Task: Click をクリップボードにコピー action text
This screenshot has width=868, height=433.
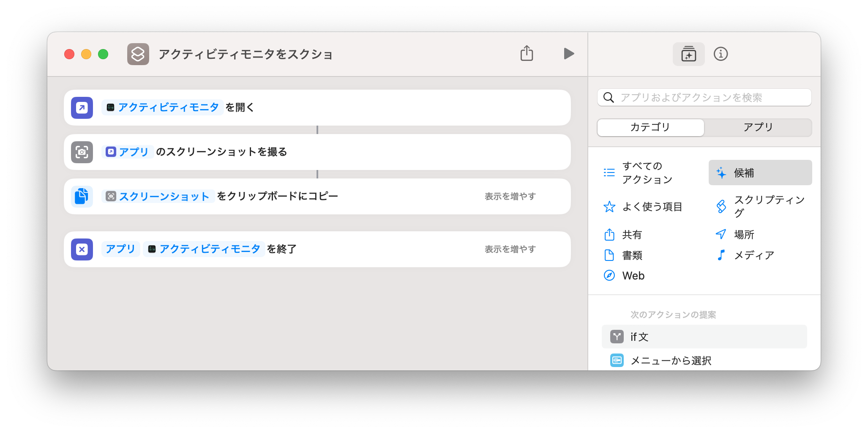Action: [x=277, y=196]
